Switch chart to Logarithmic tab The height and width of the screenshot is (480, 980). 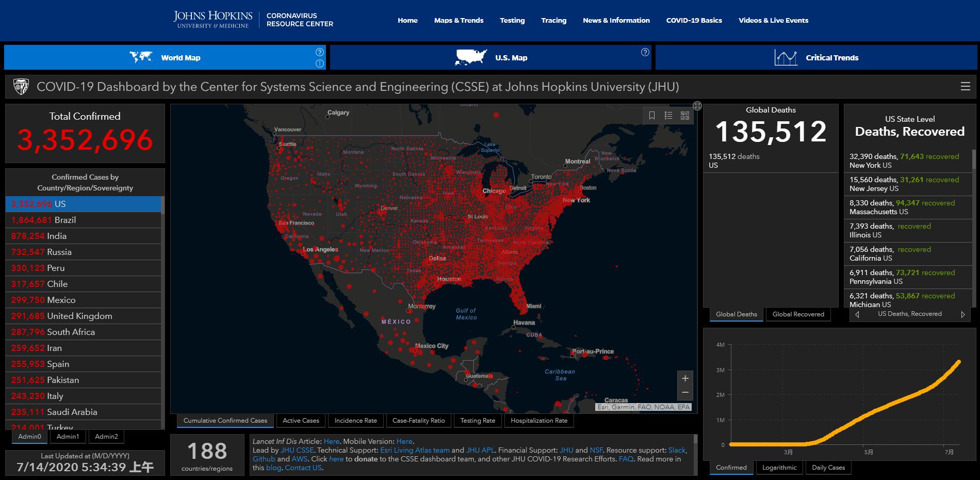[x=779, y=468]
